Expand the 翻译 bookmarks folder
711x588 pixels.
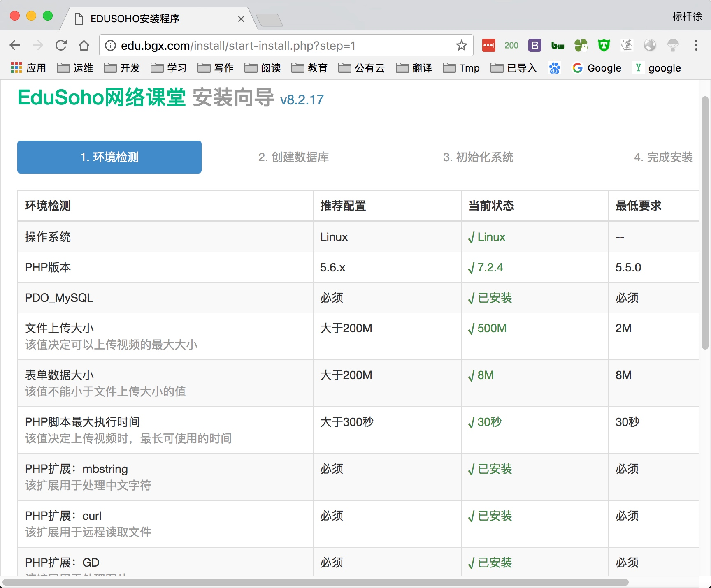[x=414, y=68]
